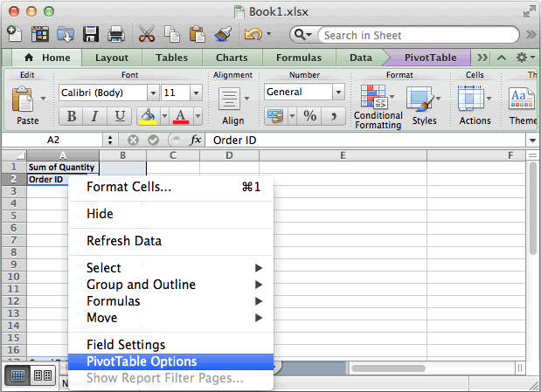Open the PivotTable tab

[x=431, y=58]
